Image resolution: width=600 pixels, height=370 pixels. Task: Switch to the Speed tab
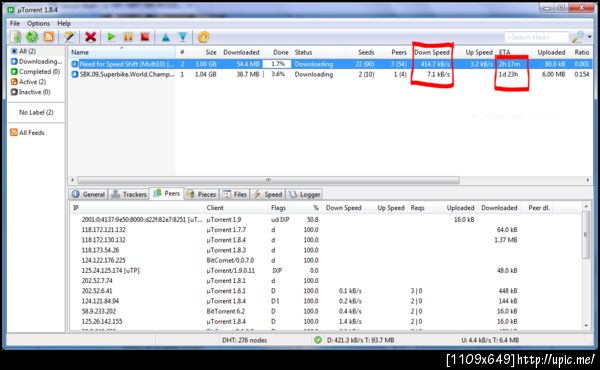268,194
